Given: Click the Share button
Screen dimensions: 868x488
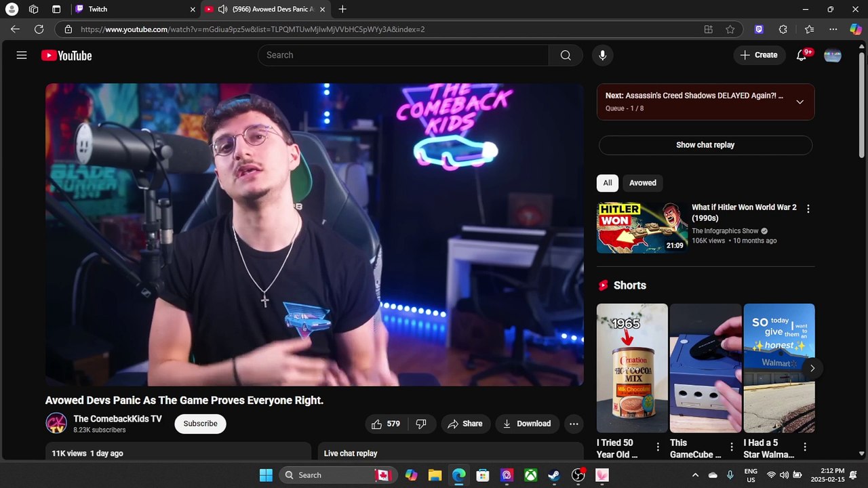Looking at the screenshot, I should click(465, 424).
